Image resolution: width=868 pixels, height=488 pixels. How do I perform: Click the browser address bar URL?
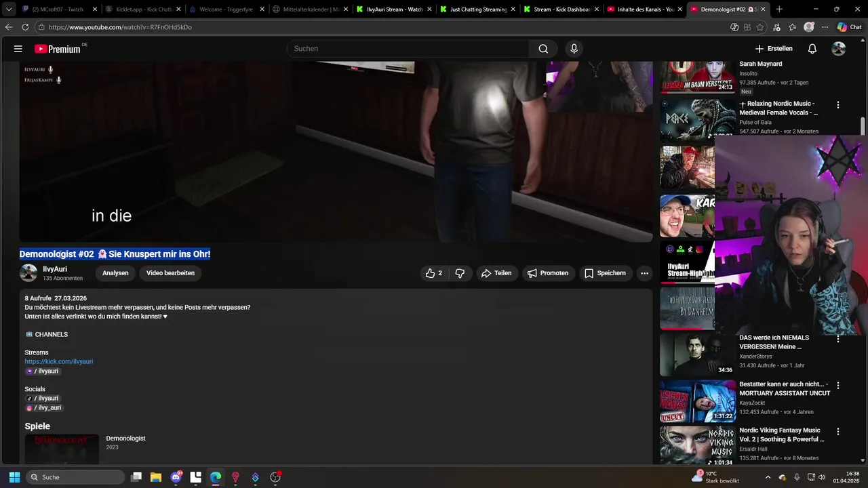tap(120, 27)
